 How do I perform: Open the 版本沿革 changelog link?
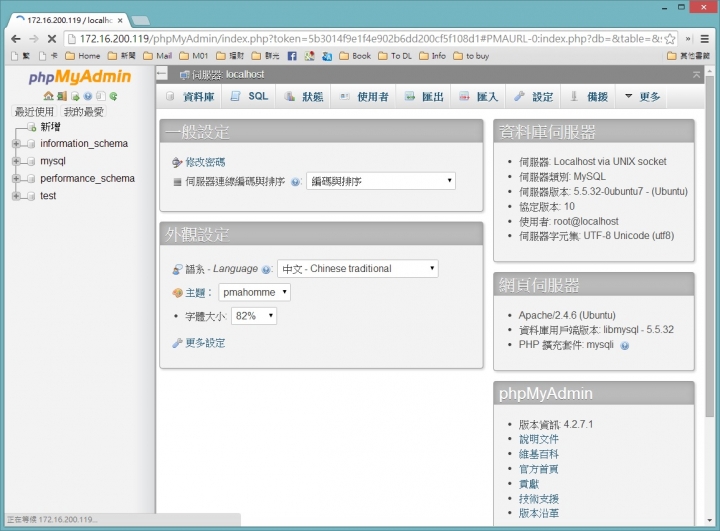tap(539, 514)
